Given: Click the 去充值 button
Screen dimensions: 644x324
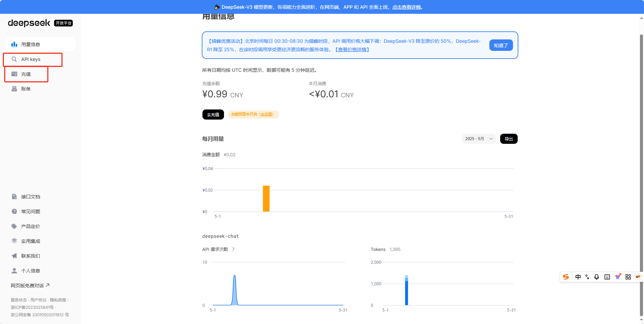Looking at the screenshot, I should pyautogui.click(x=213, y=115).
